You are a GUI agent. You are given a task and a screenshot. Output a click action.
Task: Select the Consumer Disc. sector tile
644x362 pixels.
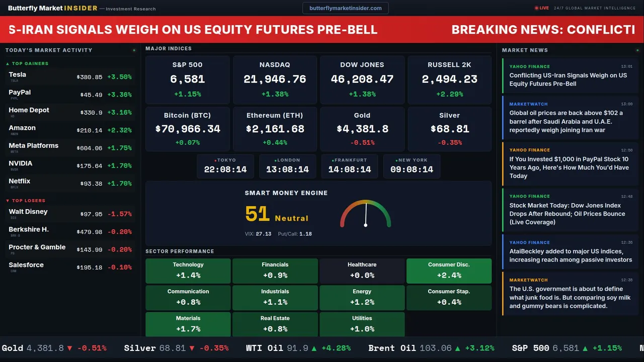coord(449,270)
